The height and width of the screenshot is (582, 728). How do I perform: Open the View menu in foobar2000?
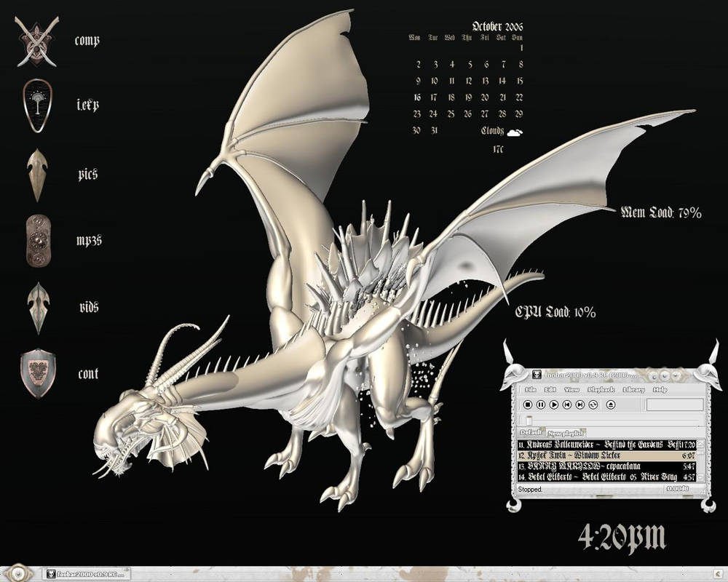(572, 390)
